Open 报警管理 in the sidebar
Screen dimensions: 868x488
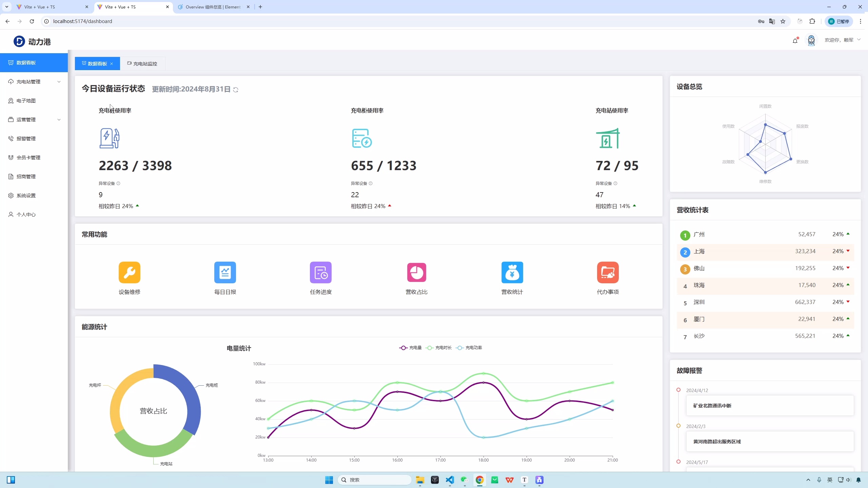26,139
